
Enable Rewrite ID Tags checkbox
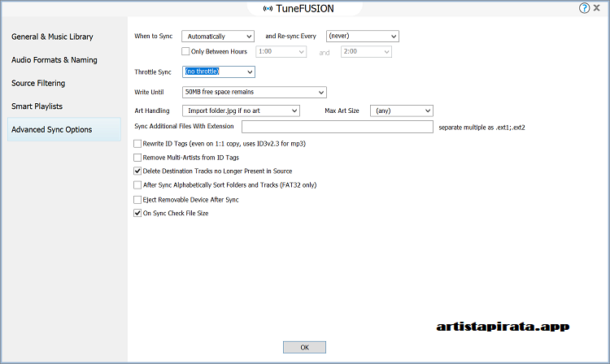click(x=137, y=144)
